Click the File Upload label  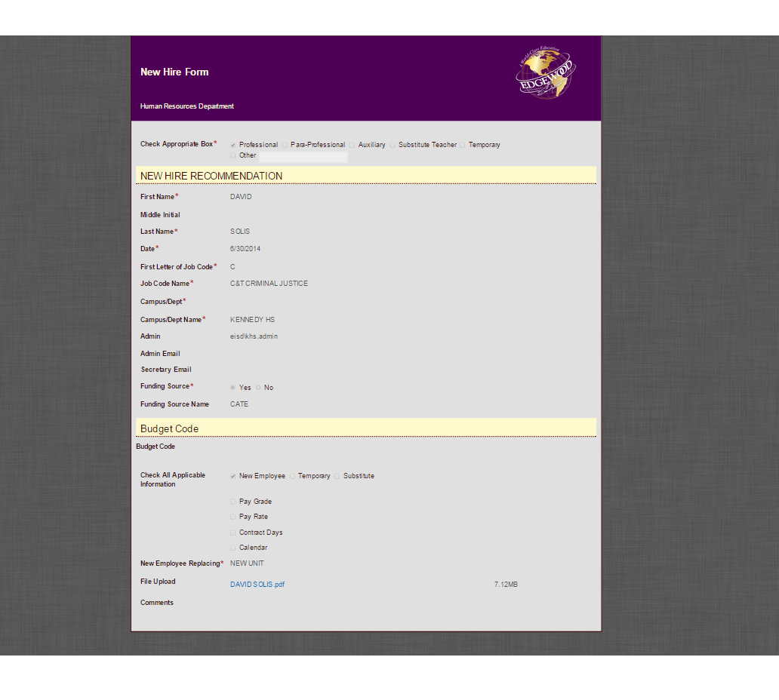pos(158,582)
